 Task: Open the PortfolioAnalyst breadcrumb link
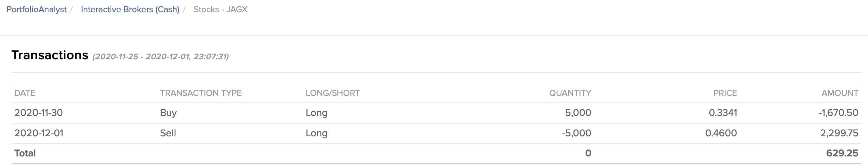pos(36,9)
